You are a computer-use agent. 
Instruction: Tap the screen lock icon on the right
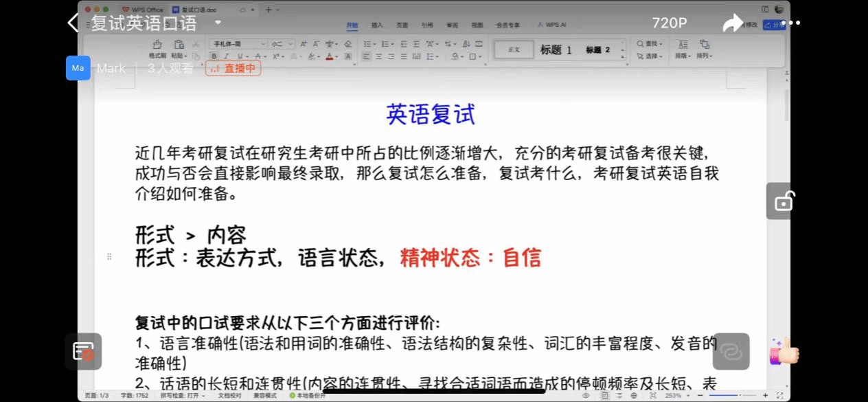[x=783, y=201]
